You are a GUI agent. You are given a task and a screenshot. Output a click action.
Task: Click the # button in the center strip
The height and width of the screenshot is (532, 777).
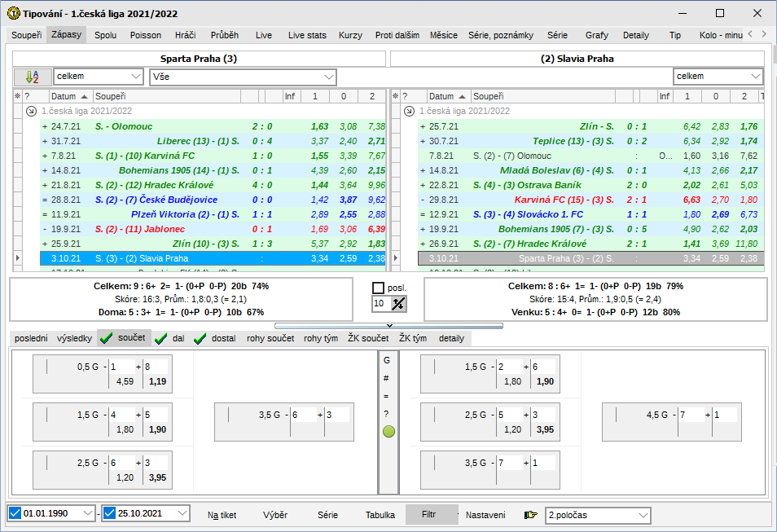pos(387,378)
